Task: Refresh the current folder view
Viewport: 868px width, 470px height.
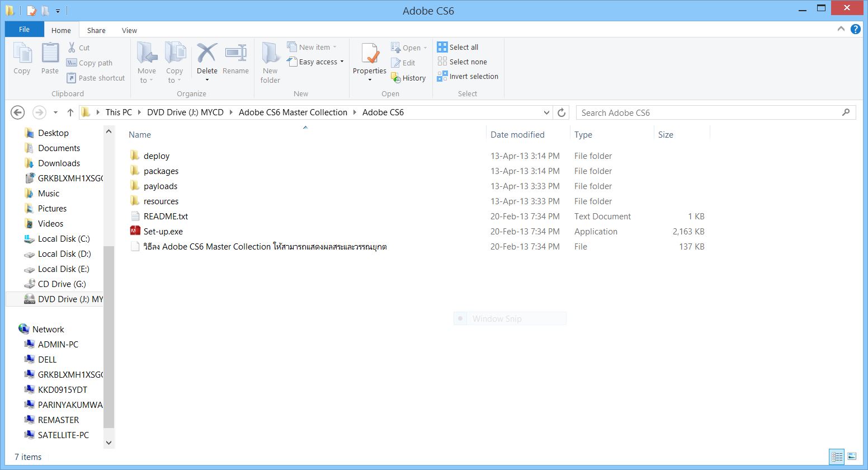Action: pyautogui.click(x=562, y=112)
